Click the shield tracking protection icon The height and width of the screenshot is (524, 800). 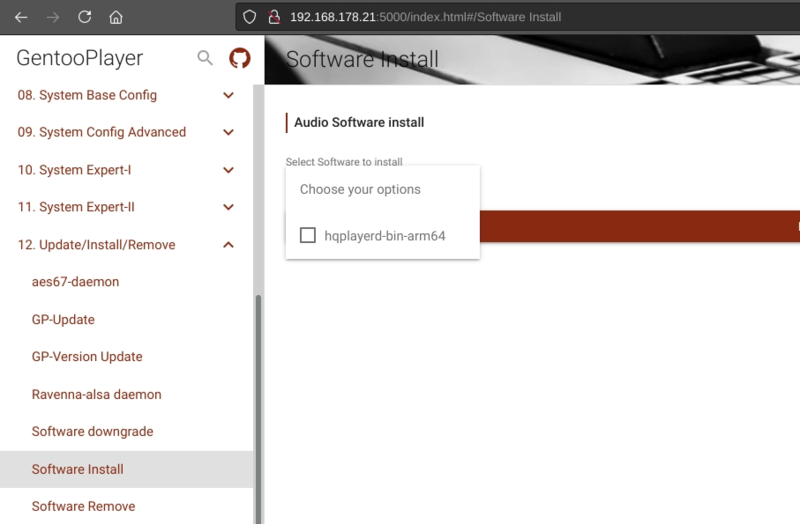tap(250, 17)
